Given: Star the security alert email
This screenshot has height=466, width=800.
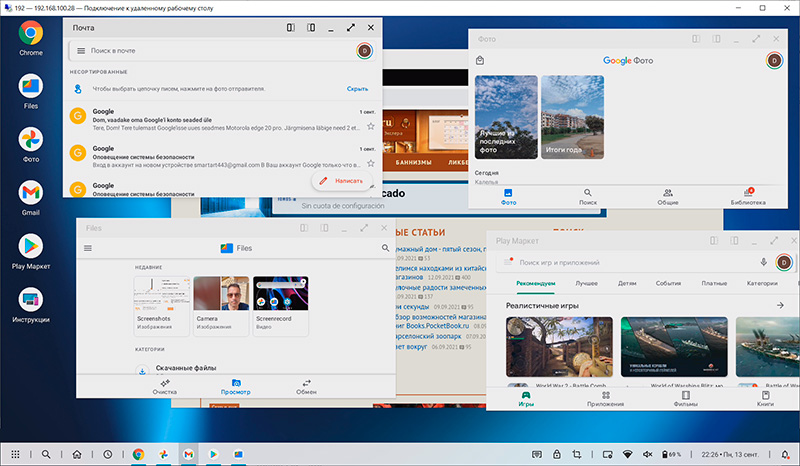Looking at the screenshot, I should point(371,163).
